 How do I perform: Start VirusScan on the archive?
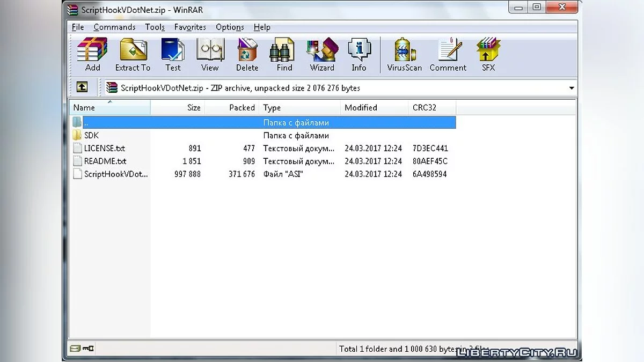point(405,55)
